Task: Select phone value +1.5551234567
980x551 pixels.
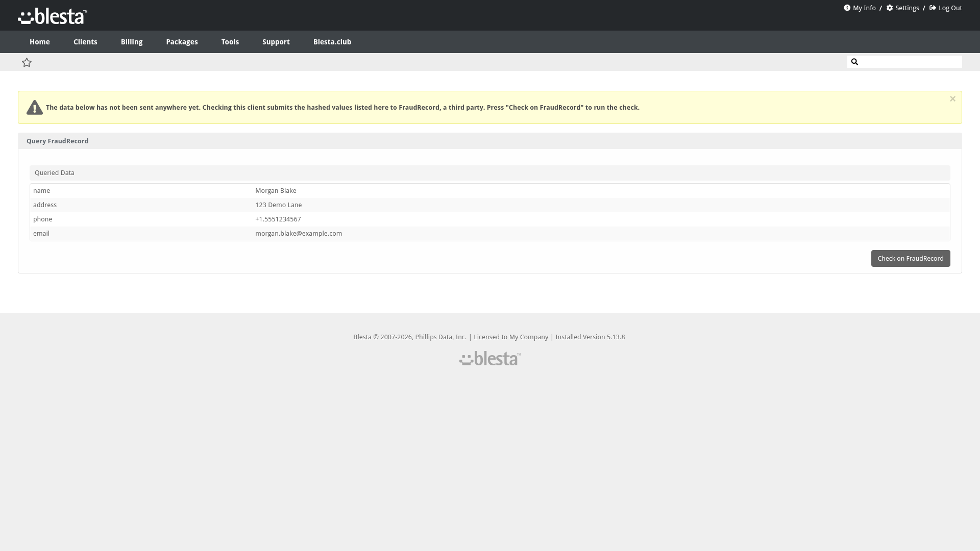Action: 278,219
